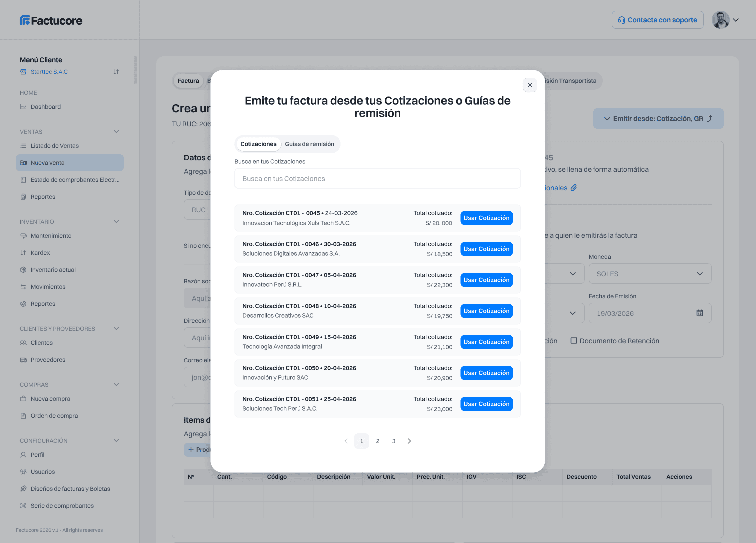Click the Nueva compra bag icon
The image size is (756, 543).
(23, 399)
